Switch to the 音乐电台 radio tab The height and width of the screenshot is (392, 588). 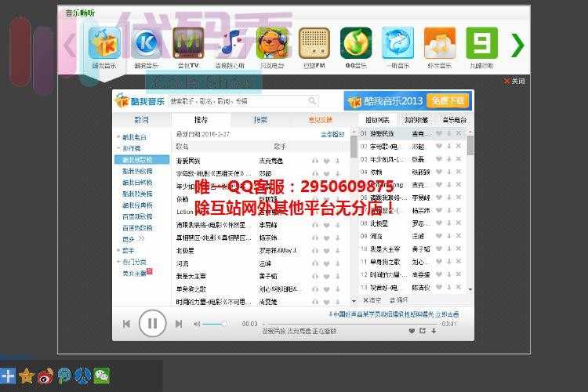click(454, 120)
